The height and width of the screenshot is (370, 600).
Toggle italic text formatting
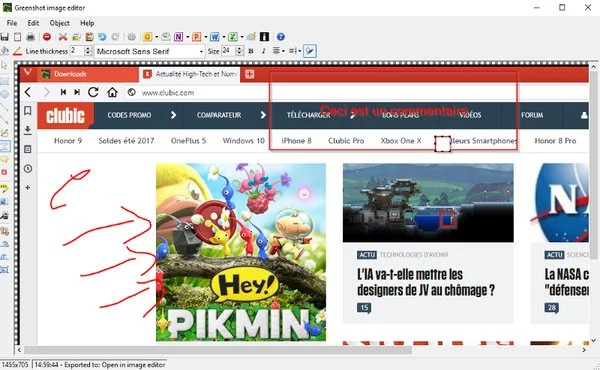pos(263,51)
